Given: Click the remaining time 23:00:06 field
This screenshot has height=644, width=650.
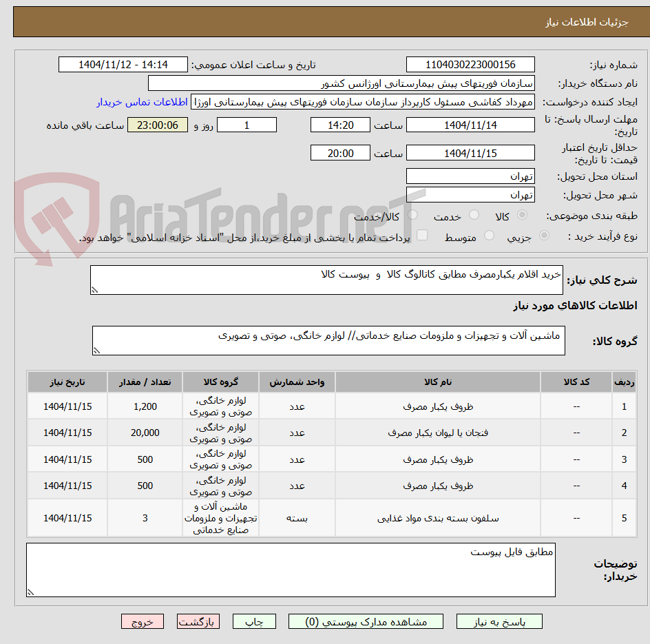Looking at the screenshot, I should click(158, 125).
